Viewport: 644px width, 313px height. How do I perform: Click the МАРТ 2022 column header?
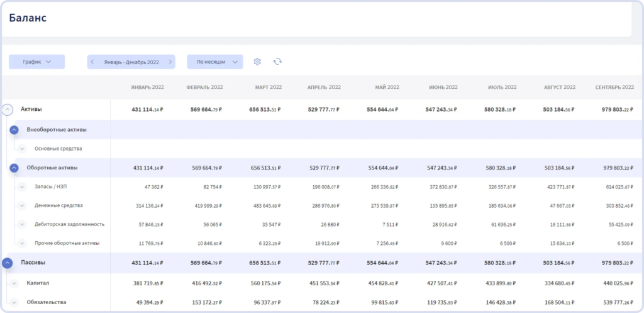tap(268, 87)
